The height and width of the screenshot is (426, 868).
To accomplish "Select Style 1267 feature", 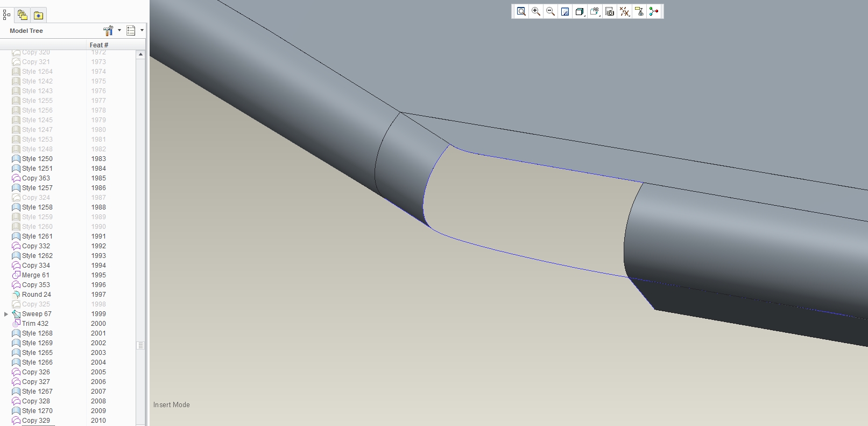I will pyautogui.click(x=32, y=392).
